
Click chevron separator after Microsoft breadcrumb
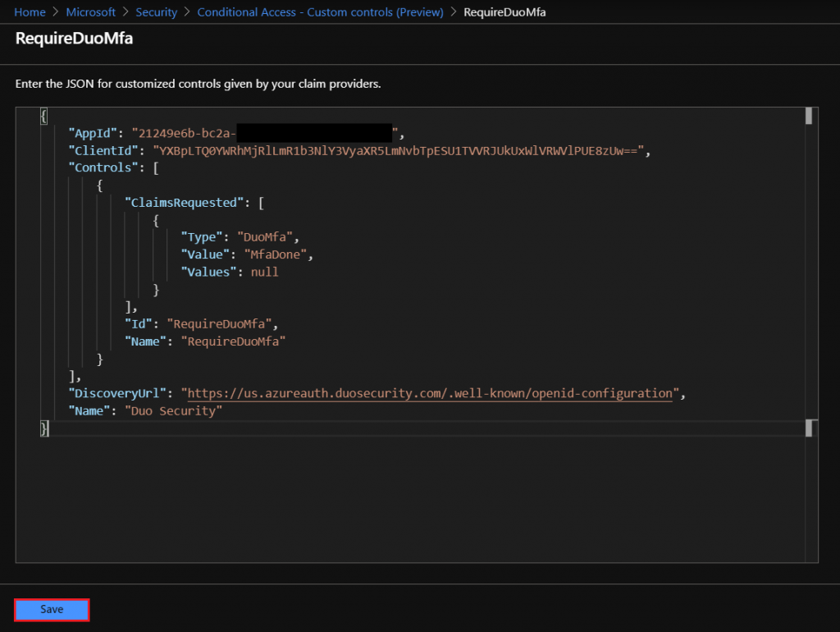[x=126, y=11]
